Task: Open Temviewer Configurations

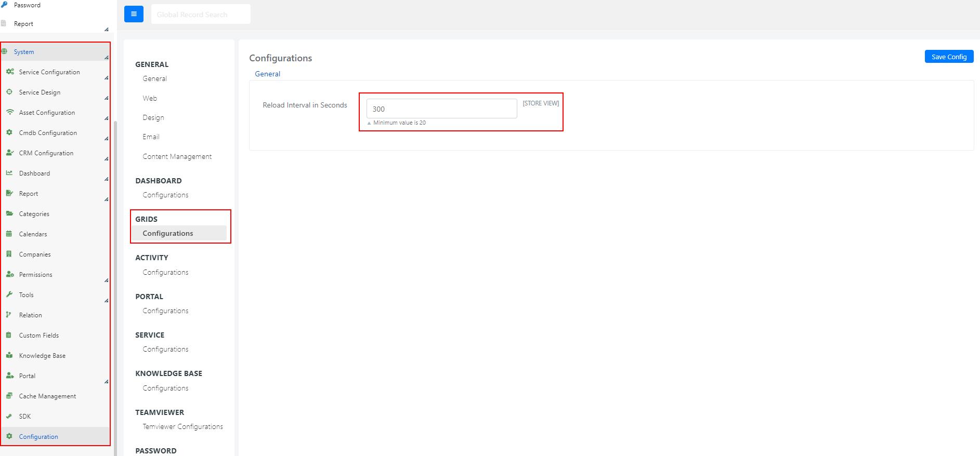Action: pos(182,426)
